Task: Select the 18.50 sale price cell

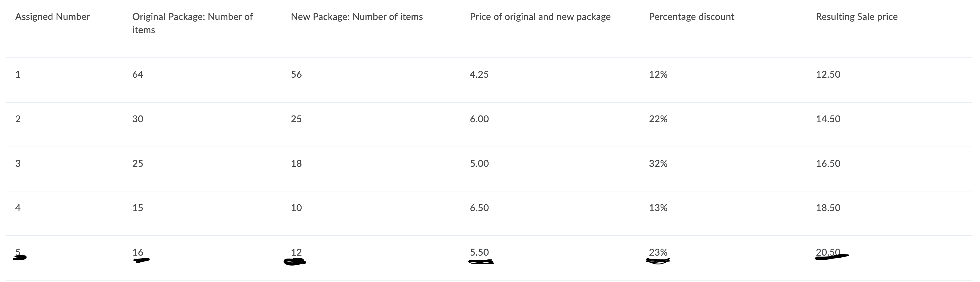Action: pyautogui.click(x=828, y=208)
